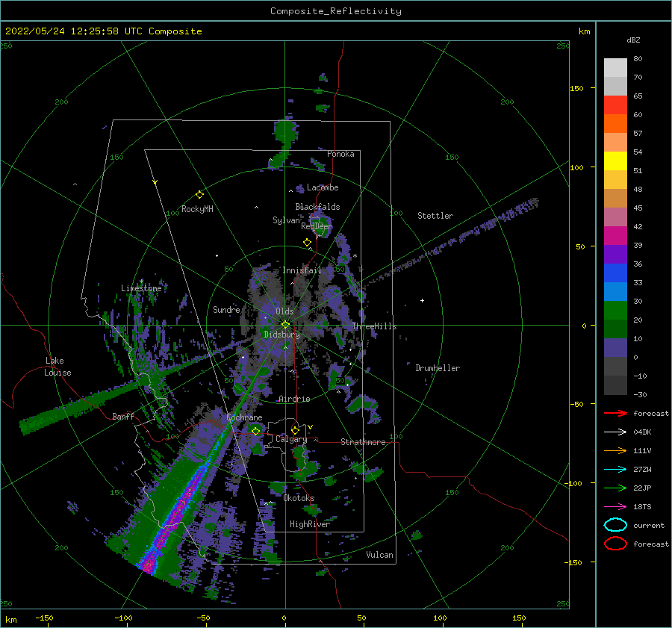This screenshot has height=628, width=672.
Task: Click the Airdrie label
Action: pyautogui.click(x=294, y=399)
